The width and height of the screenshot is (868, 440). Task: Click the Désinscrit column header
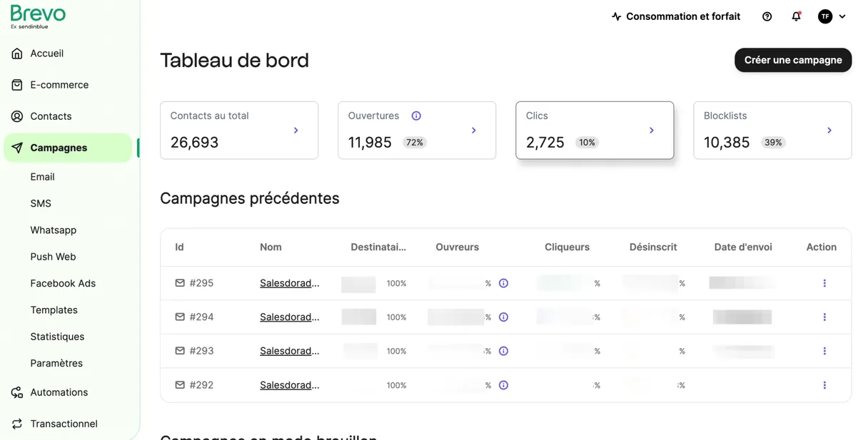653,247
